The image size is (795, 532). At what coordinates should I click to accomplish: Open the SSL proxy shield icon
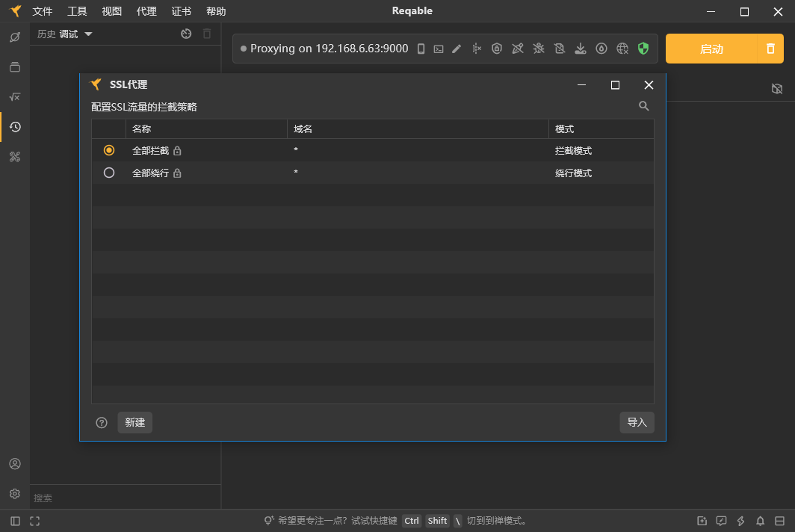[x=643, y=49]
